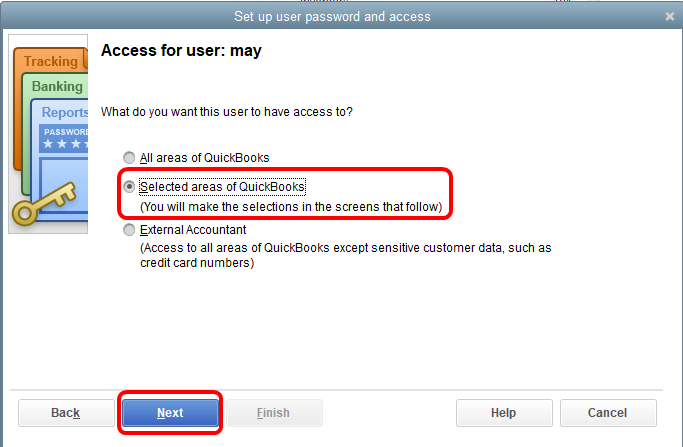Screen dimensions: 683x447
Task: Click the 'You will make the selections' note
Action: 291,207
